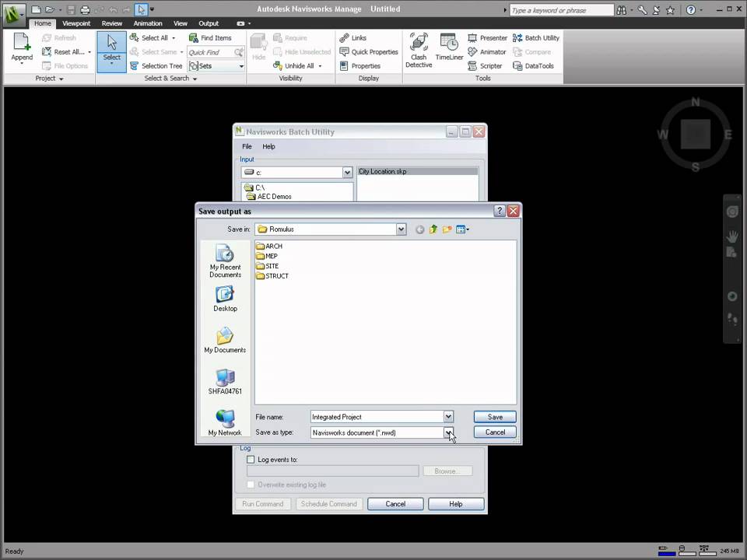Create new folder in save dialog
This screenshot has width=747, height=560.
click(x=447, y=229)
